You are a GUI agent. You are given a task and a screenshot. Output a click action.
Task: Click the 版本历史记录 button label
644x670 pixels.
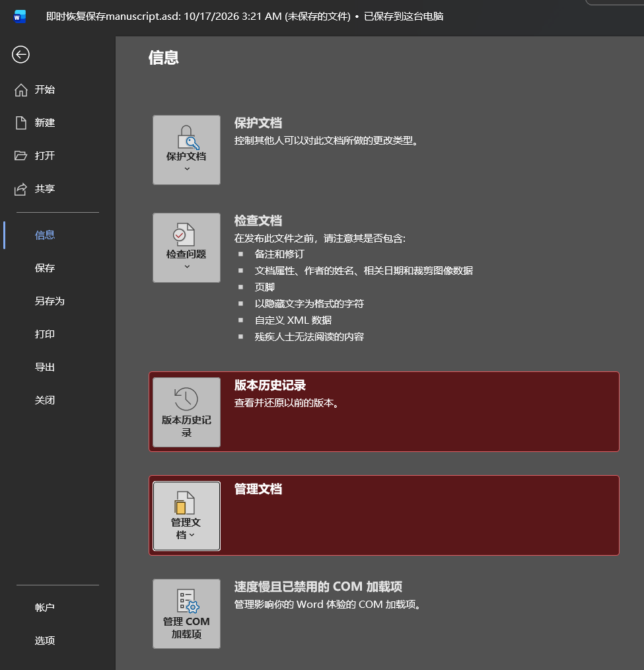187,426
